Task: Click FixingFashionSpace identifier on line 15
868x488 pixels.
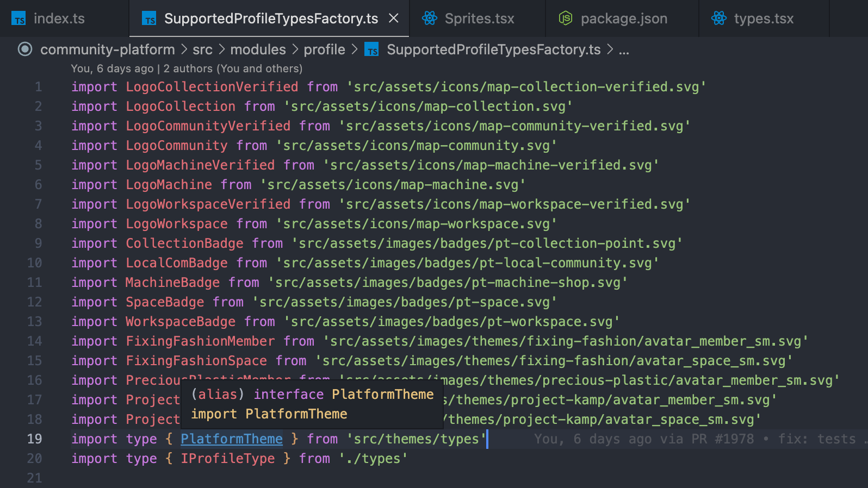Action: coord(196,360)
